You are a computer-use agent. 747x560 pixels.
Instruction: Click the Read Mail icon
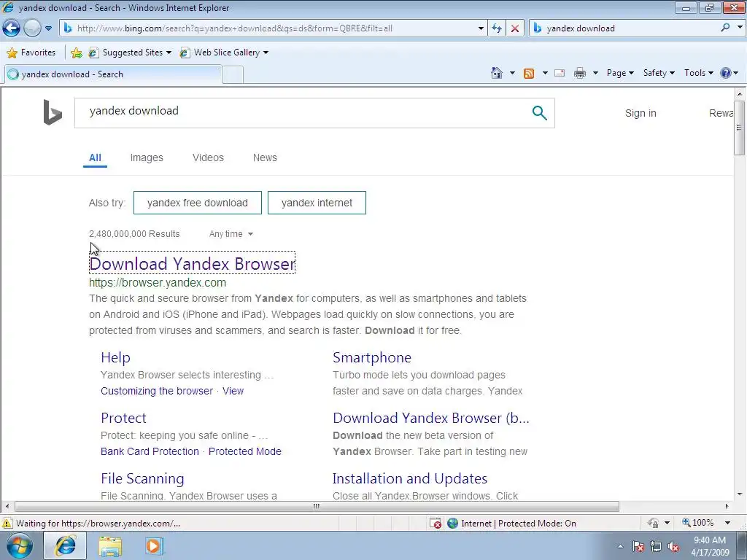pos(560,73)
